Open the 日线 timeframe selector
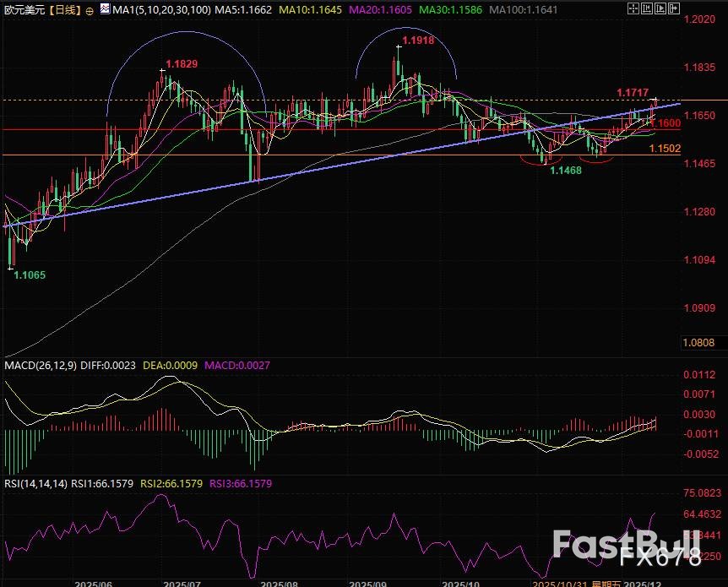The height and width of the screenshot is (587, 728). (64, 9)
